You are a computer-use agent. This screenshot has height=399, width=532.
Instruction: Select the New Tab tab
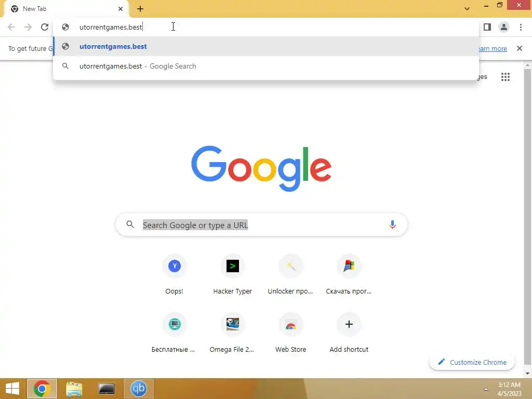click(66, 9)
